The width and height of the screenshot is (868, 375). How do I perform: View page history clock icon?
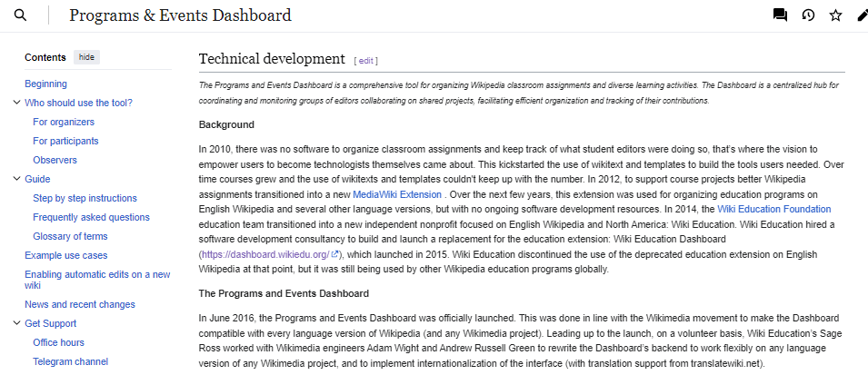click(x=808, y=15)
